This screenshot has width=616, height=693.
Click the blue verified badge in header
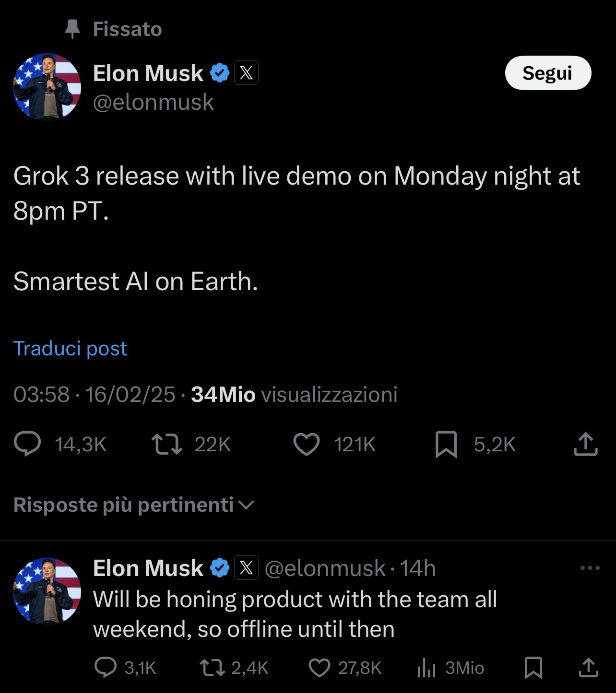220,73
